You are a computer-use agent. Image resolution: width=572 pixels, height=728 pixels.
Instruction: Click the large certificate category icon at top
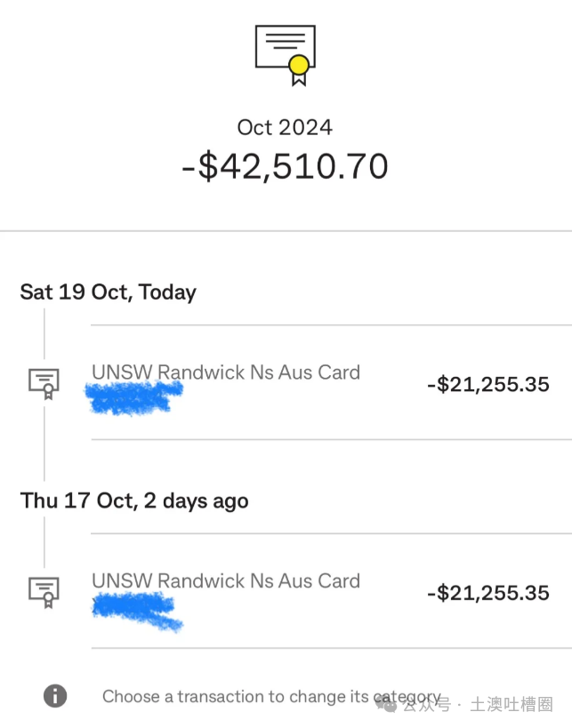286,53
